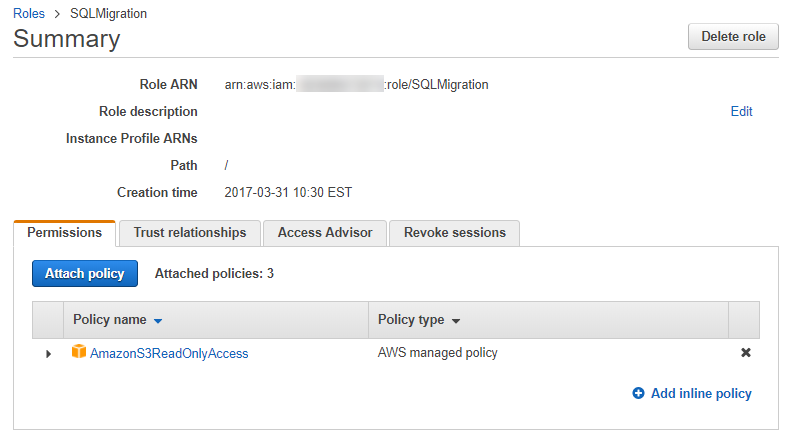Open the Trust relationships tab
Image resolution: width=786 pixels, height=432 pixels.
click(x=190, y=233)
